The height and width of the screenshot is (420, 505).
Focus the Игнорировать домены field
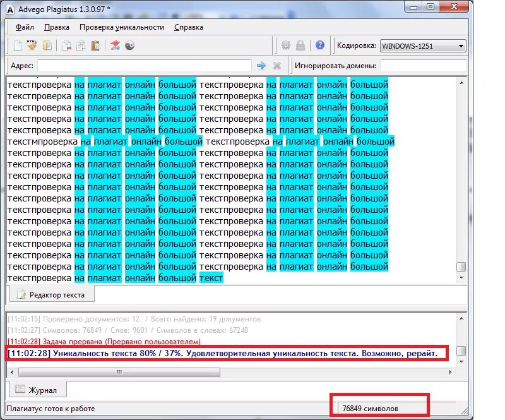pos(423,66)
